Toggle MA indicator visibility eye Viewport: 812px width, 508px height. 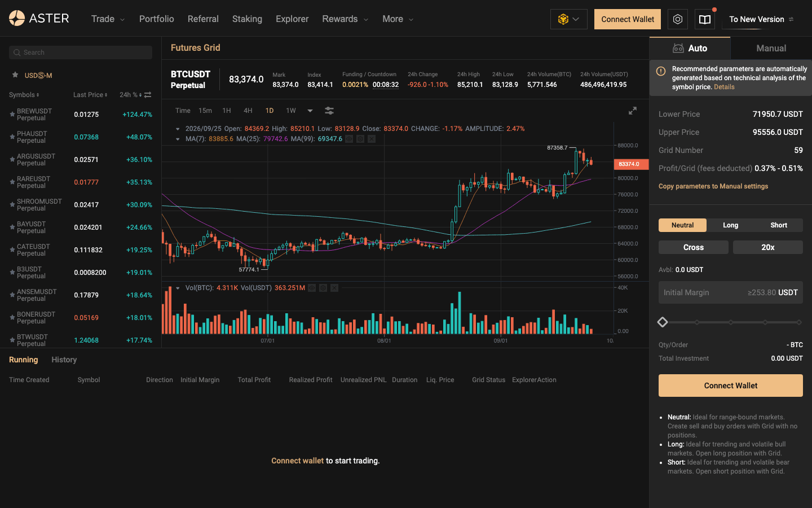(x=349, y=139)
